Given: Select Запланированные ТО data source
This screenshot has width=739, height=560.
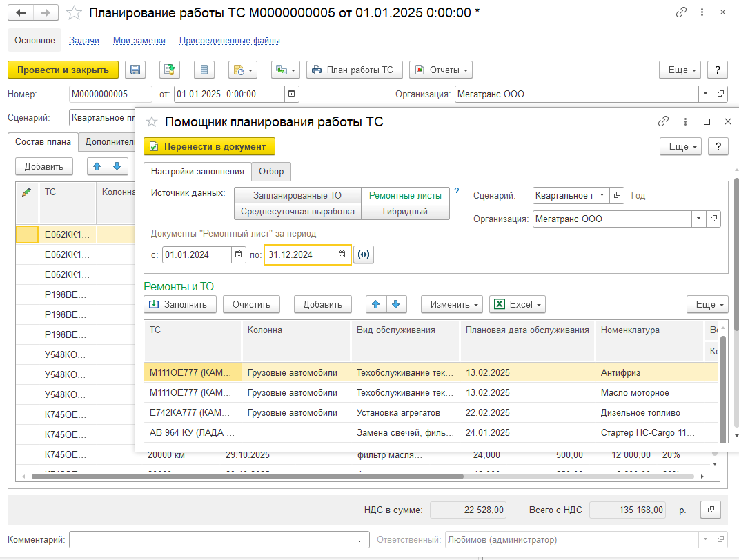Looking at the screenshot, I should pyautogui.click(x=297, y=195).
